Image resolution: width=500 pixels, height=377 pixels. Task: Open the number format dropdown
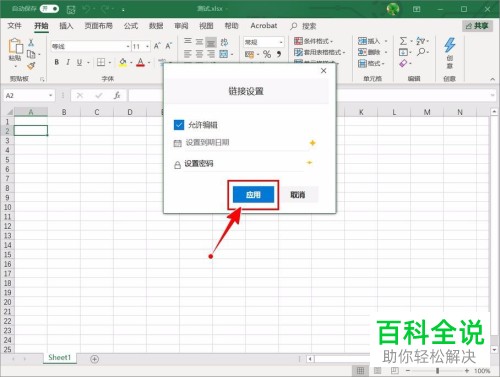click(x=281, y=42)
